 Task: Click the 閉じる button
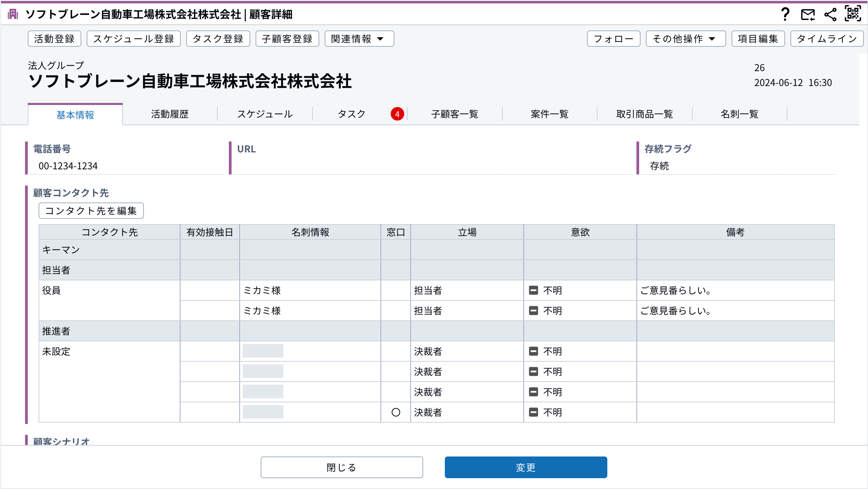[342, 467]
